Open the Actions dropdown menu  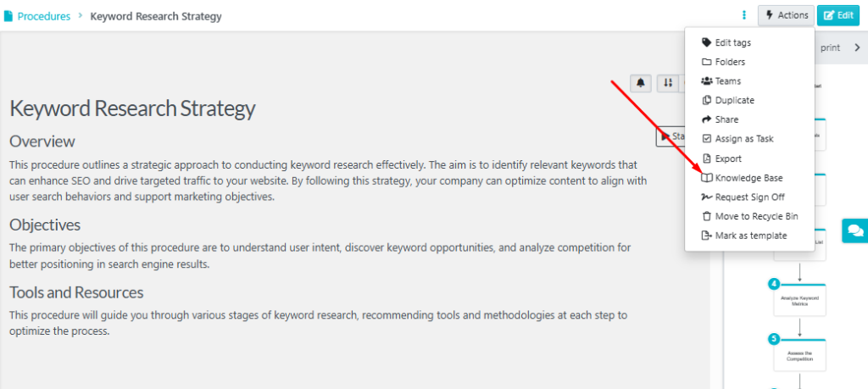[786, 15]
